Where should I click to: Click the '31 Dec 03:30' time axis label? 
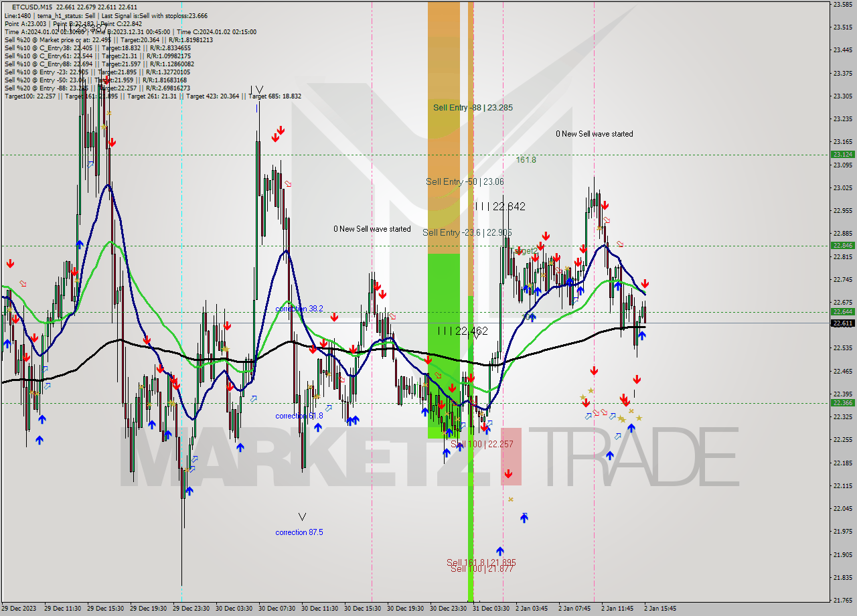[x=490, y=609]
